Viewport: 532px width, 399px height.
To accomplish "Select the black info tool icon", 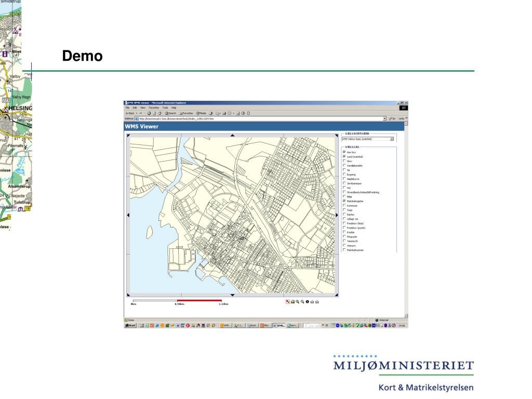I will click(x=308, y=302).
